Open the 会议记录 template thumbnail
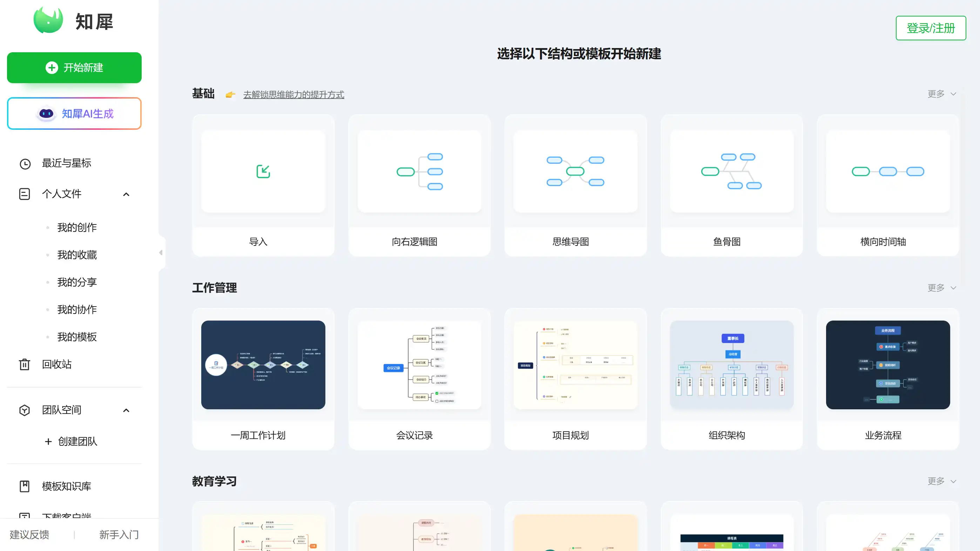The height and width of the screenshot is (551, 980). (419, 365)
